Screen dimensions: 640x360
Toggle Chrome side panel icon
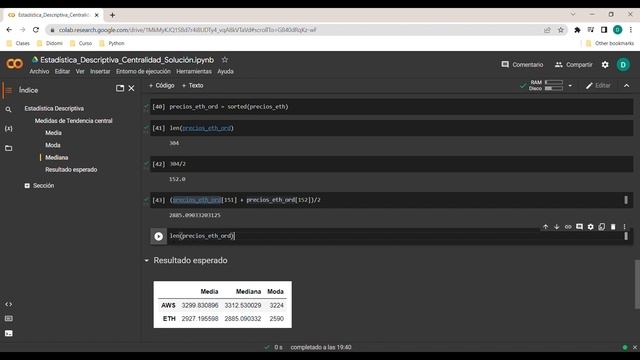pyautogui.click(x=604, y=30)
